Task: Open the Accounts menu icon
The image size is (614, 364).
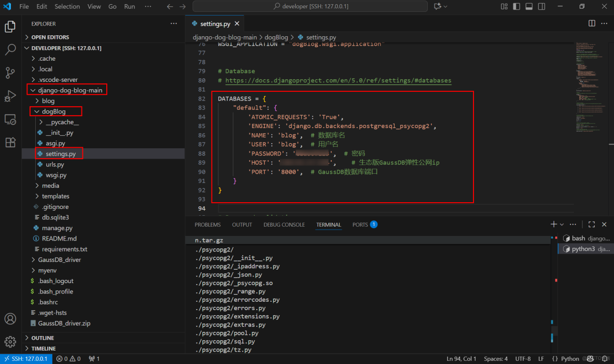Action: (10, 318)
